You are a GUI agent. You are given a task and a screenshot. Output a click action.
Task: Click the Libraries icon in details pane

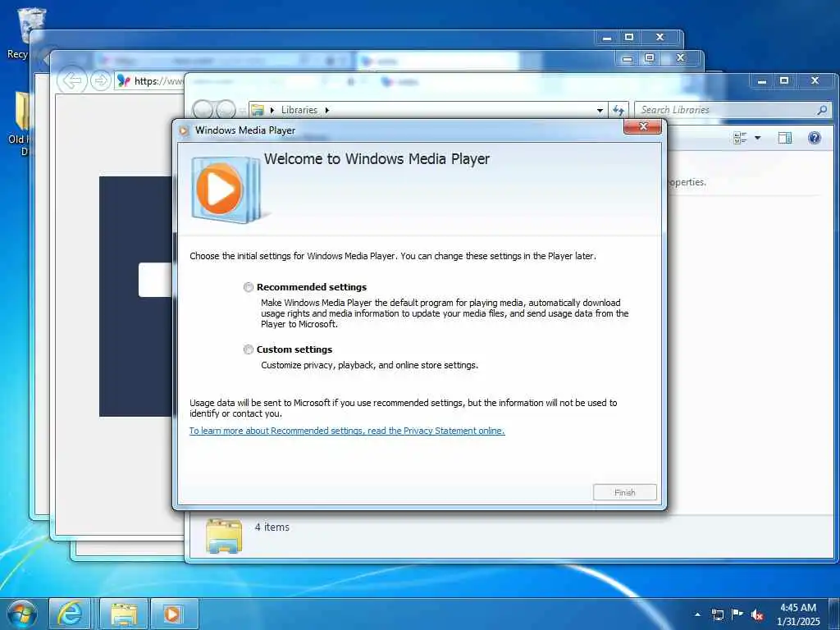223,535
